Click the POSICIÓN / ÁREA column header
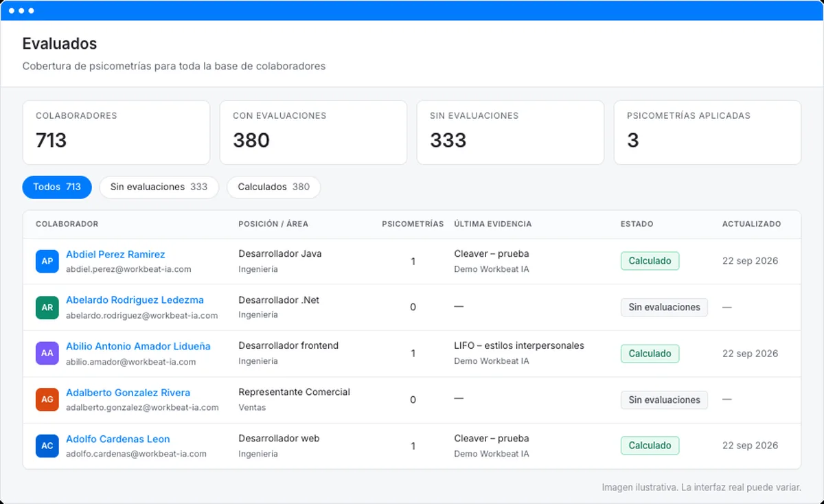 tap(273, 224)
